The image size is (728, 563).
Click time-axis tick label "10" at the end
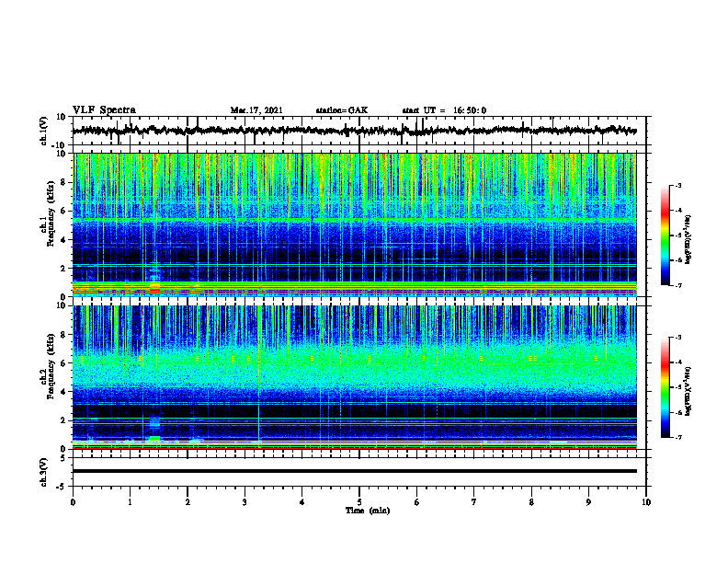pos(646,502)
